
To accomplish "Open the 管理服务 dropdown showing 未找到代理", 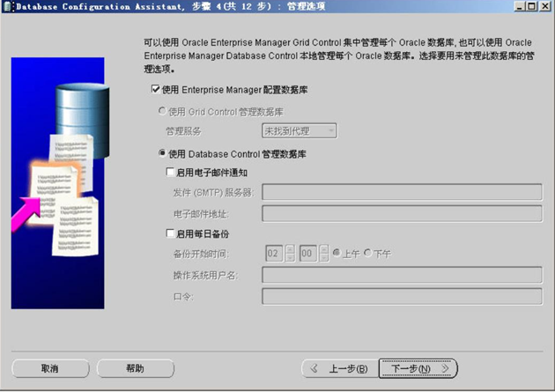I will click(x=300, y=131).
